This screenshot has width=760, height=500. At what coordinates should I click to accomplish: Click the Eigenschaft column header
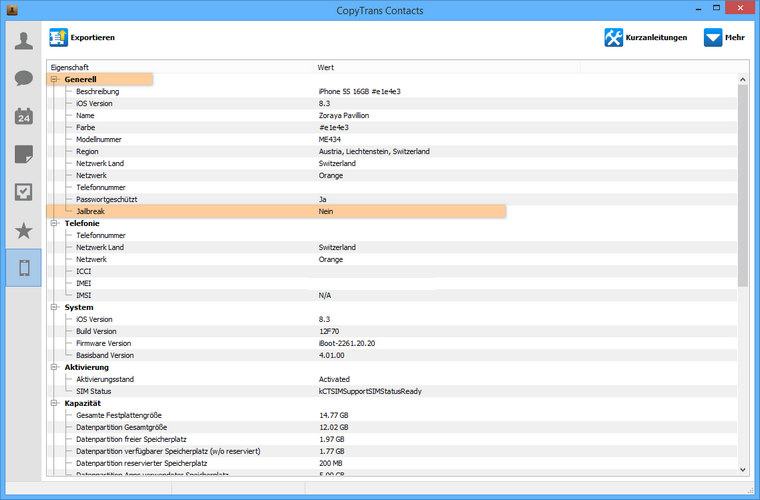180,67
